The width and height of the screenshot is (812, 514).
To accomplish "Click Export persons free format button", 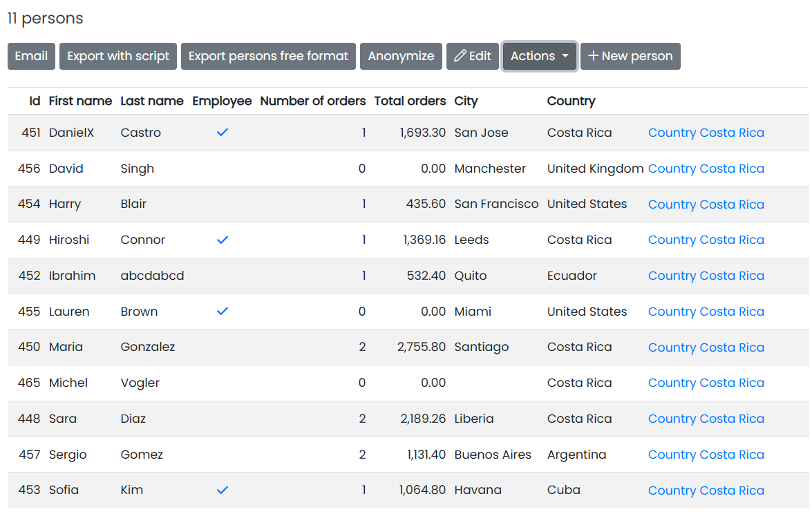I will pyautogui.click(x=268, y=57).
